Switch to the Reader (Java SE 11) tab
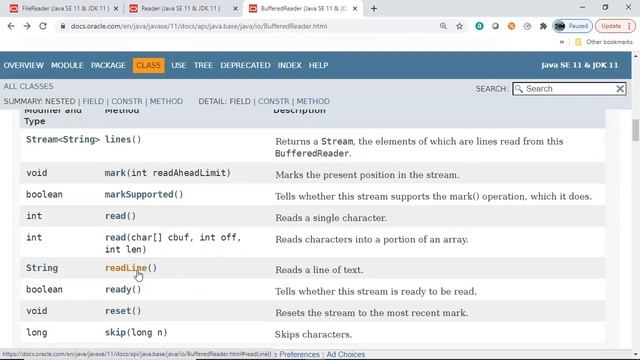Image resolution: width=640 pixels, height=360 pixels. [x=182, y=9]
